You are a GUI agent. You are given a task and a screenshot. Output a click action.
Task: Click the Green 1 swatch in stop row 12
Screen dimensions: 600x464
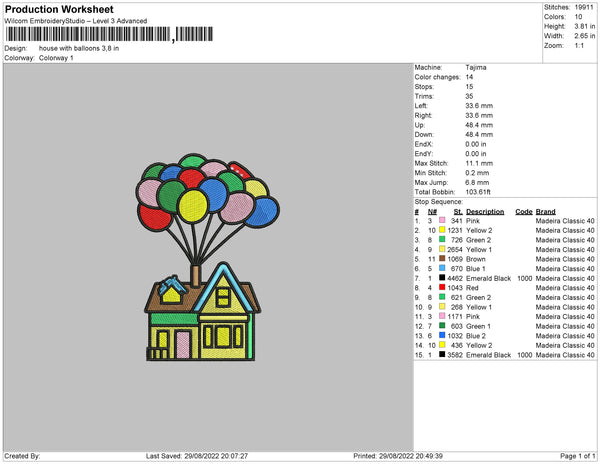[442, 326]
